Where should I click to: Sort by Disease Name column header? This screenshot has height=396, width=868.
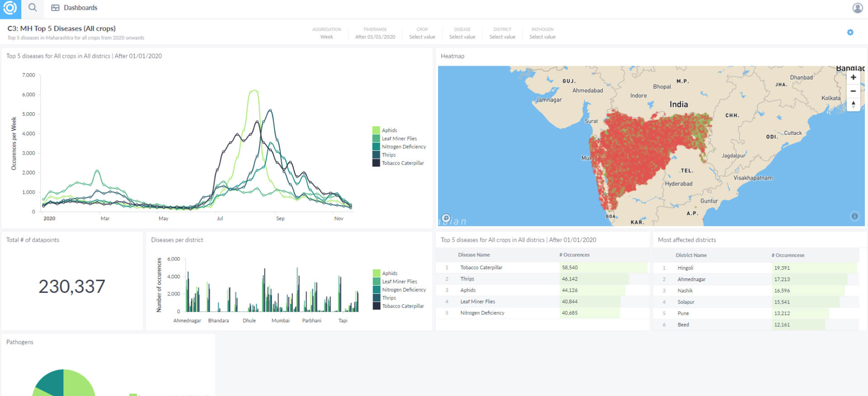click(x=474, y=255)
